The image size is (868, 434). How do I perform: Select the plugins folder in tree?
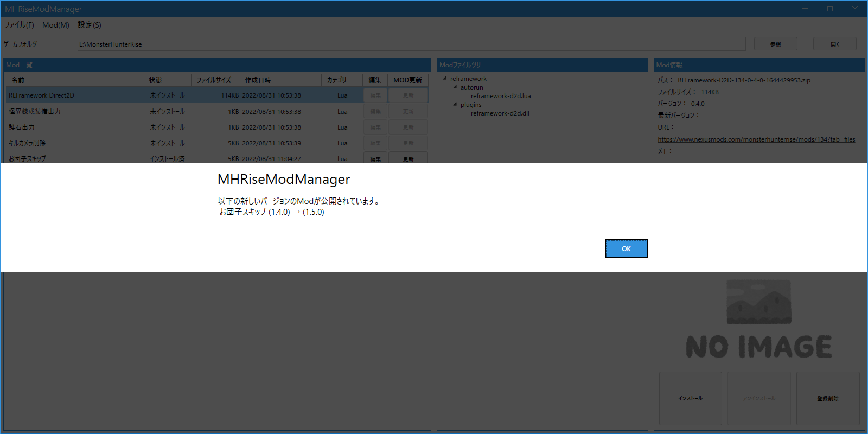471,105
